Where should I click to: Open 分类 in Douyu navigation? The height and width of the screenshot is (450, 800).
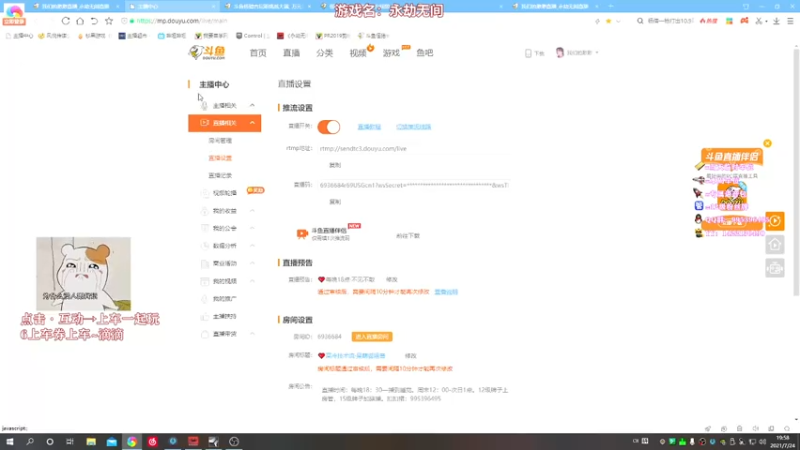click(324, 53)
